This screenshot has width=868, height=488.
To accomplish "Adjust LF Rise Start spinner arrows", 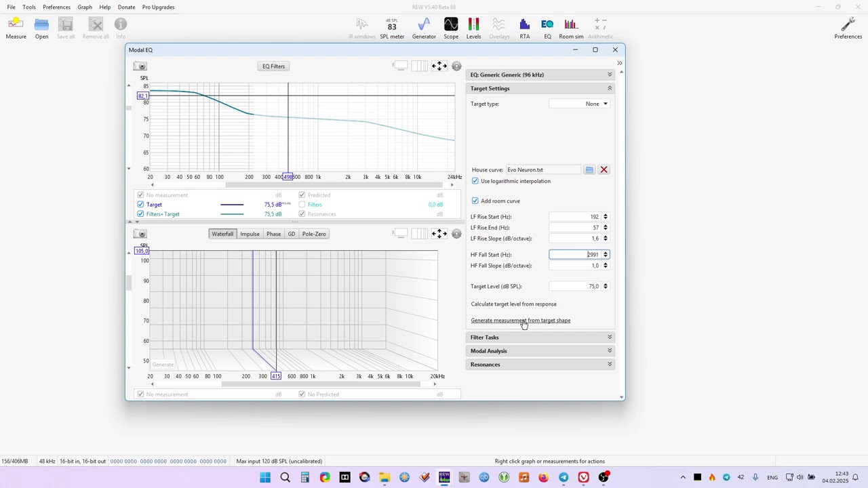I will click(606, 217).
